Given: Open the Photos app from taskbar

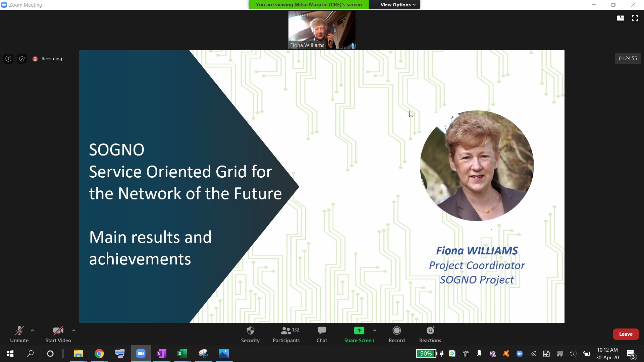Looking at the screenshot, I should (x=224, y=354).
